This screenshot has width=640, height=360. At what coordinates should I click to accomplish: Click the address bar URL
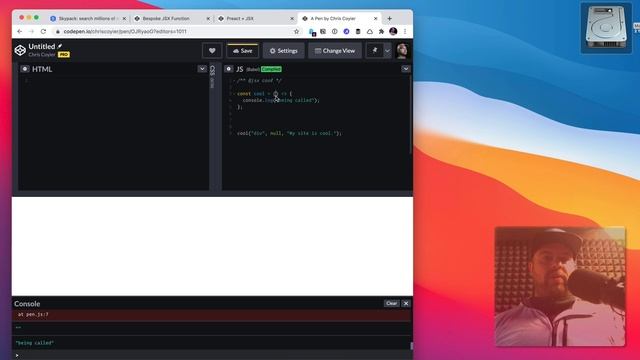pyautogui.click(x=125, y=31)
